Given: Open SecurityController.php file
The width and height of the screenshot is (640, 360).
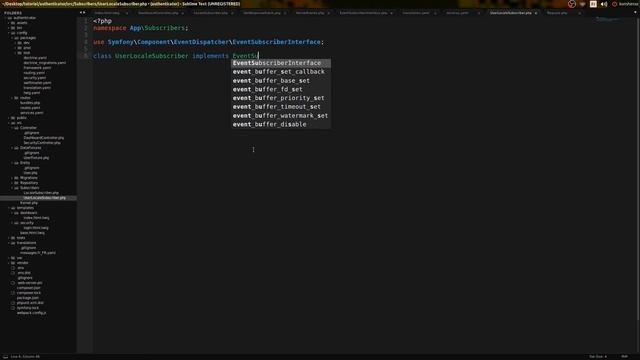Looking at the screenshot, I should point(42,143).
